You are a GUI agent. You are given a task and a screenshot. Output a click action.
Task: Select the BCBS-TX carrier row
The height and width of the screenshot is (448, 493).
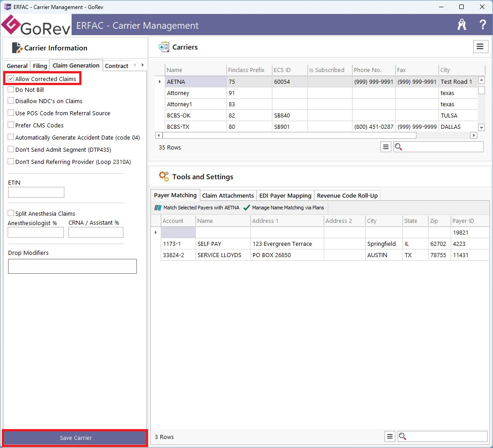tap(178, 127)
